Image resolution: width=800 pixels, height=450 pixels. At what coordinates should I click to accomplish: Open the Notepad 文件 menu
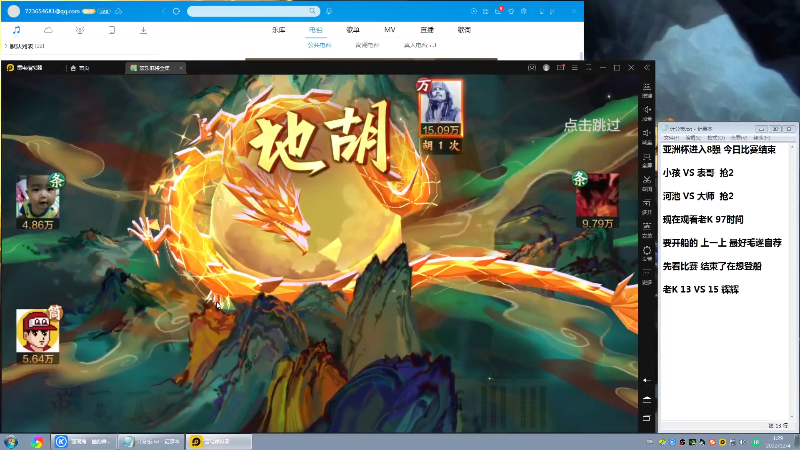671,138
